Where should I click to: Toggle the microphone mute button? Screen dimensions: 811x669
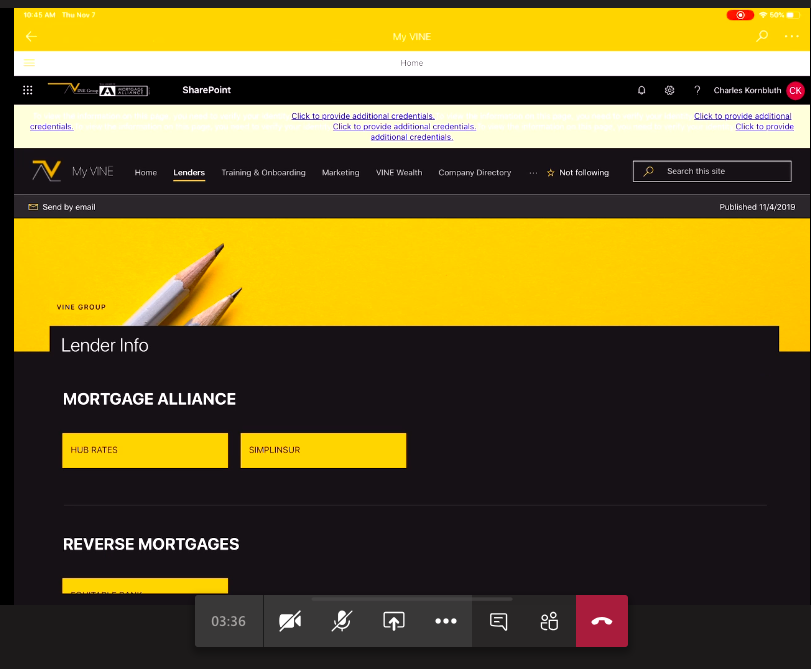pos(341,621)
